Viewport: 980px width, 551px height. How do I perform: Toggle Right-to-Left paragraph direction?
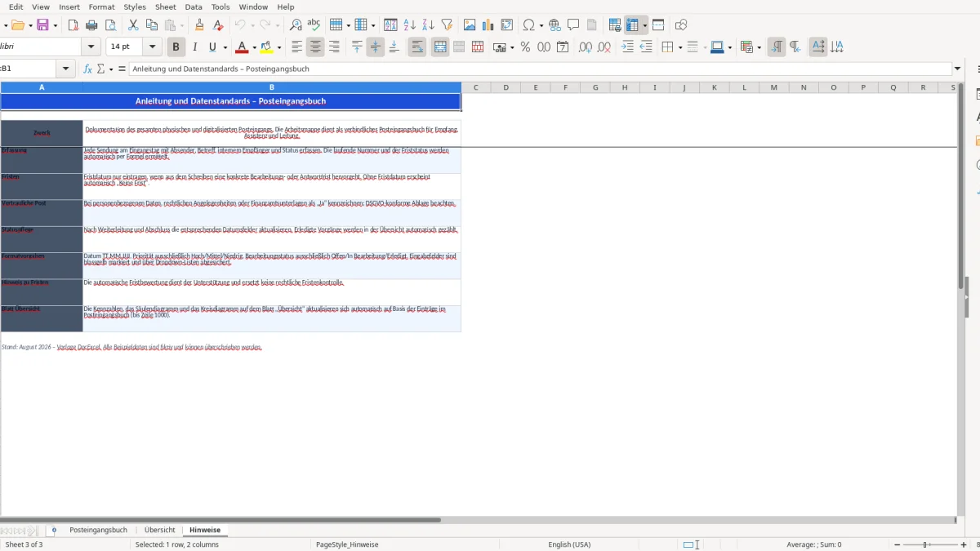(795, 47)
